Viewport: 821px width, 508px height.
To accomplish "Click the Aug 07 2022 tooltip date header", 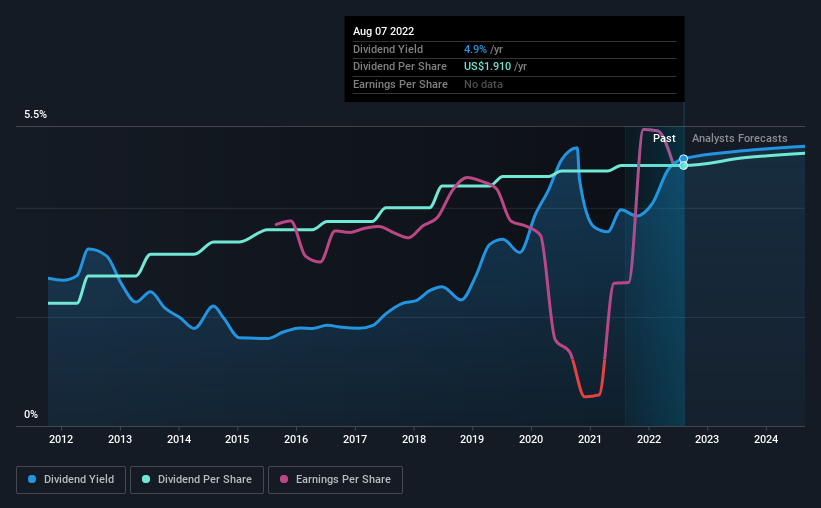I will tap(383, 31).
